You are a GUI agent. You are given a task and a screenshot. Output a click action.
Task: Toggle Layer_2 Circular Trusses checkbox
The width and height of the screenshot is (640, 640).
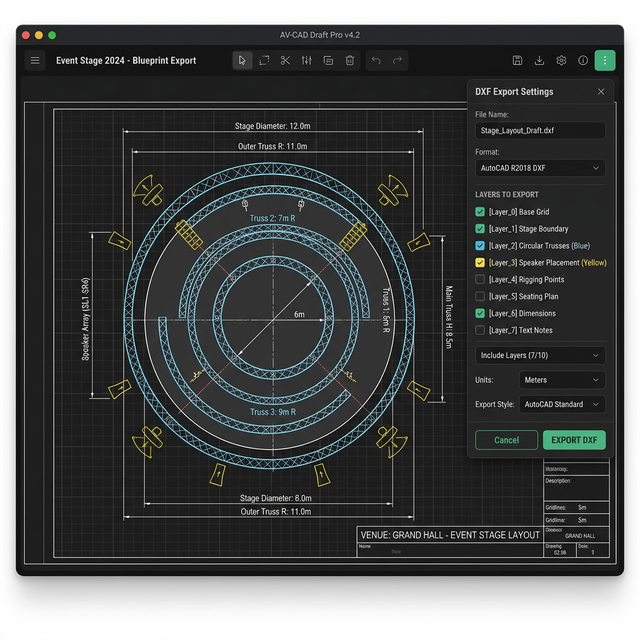pos(480,246)
